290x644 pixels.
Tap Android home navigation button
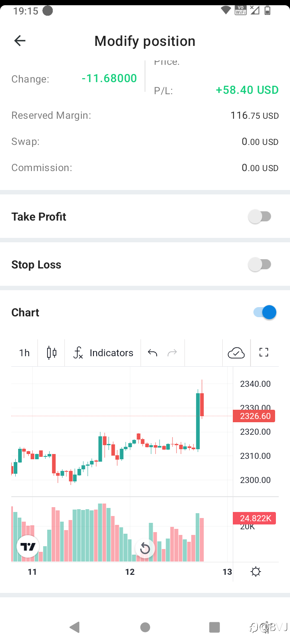coord(145,627)
